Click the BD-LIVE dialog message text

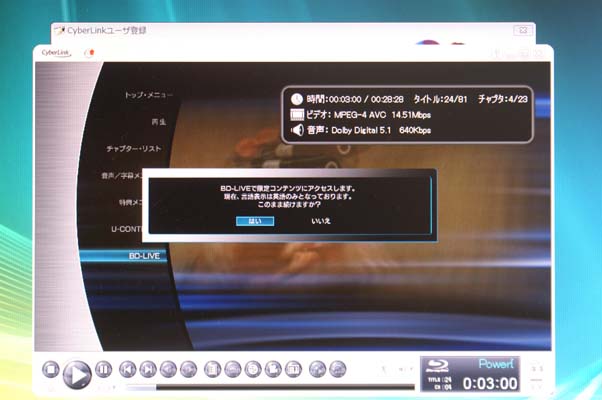click(x=288, y=196)
